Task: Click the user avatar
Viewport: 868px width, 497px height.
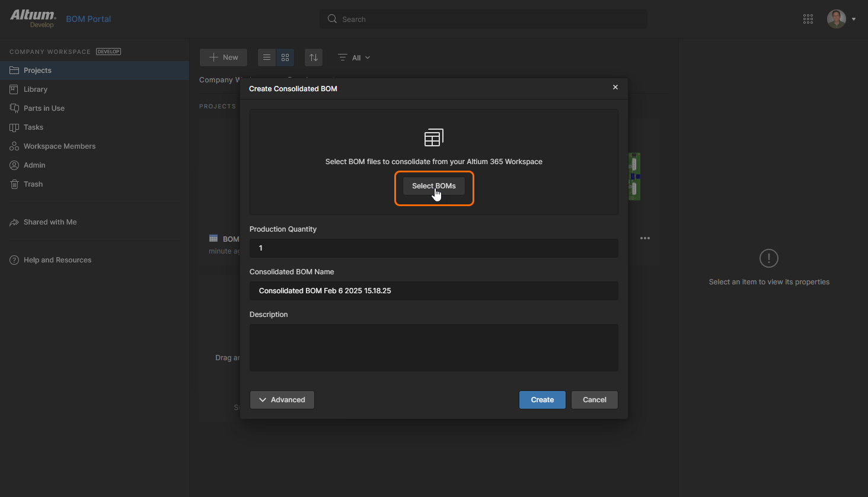Action: tap(837, 19)
